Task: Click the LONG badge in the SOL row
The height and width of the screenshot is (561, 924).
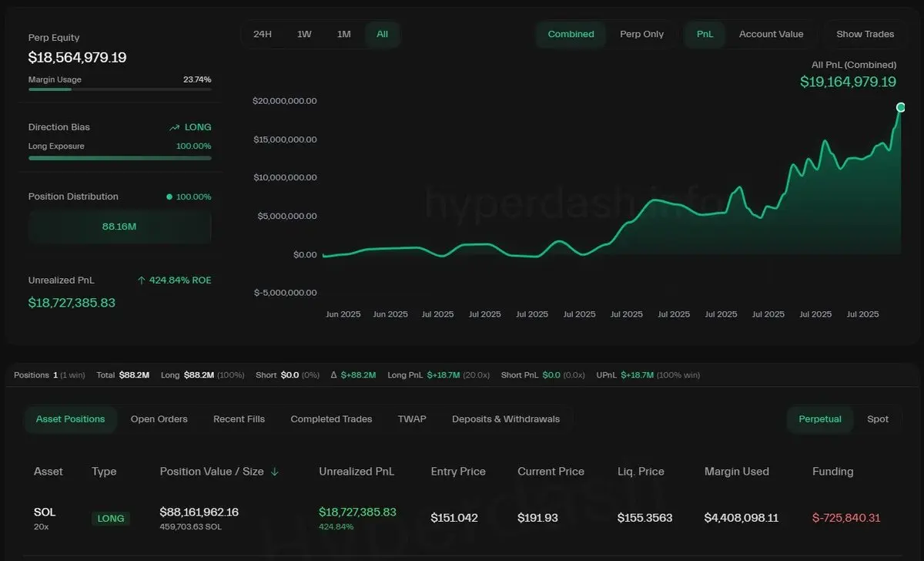Action: 111,519
